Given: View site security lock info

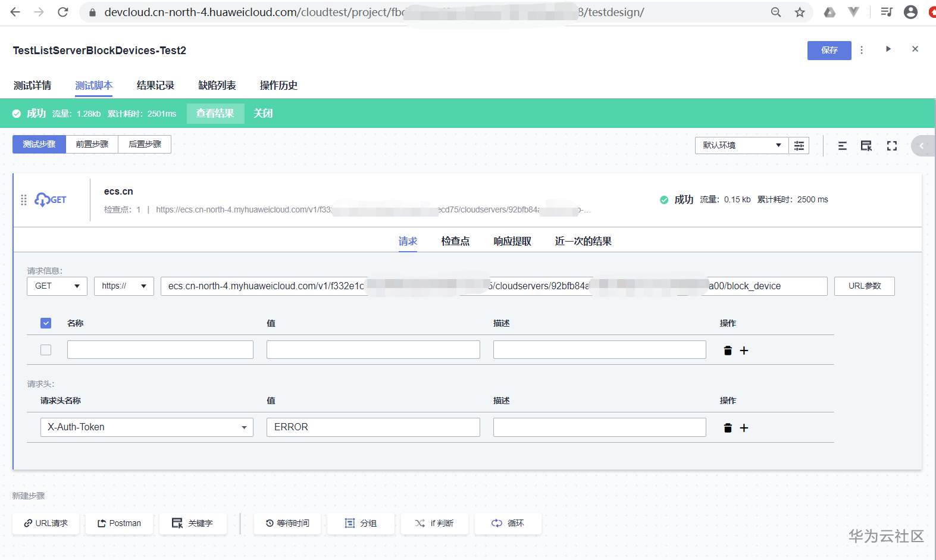Looking at the screenshot, I should click(92, 12).
